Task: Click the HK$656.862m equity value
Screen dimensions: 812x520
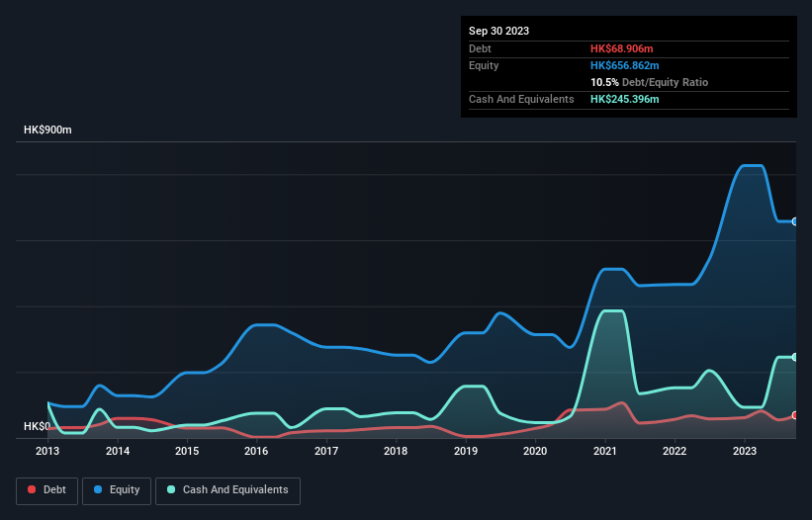Action: (x=624, y=65)
